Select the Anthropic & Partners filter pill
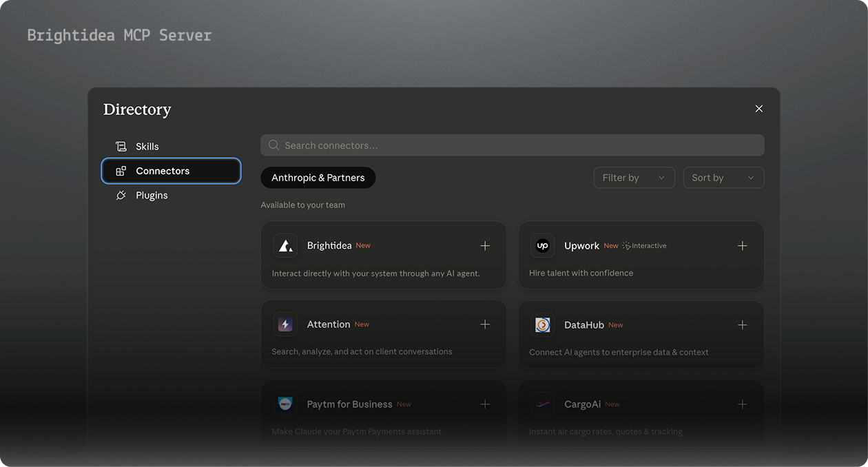Screen dimensions: 868x467 coord(318,178)
